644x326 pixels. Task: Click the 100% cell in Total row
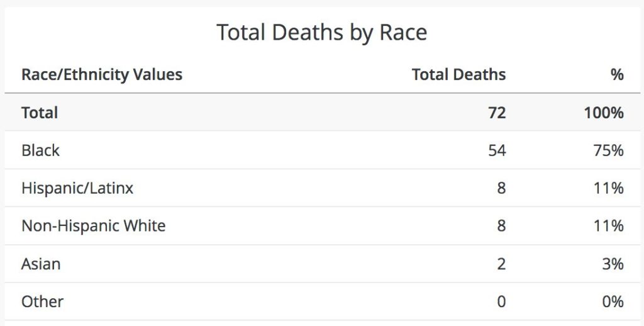tap(604, 113)
